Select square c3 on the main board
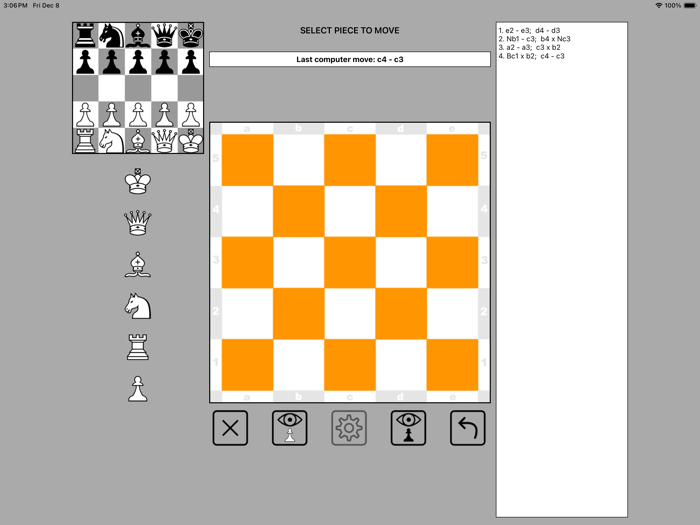 (350, 262)
